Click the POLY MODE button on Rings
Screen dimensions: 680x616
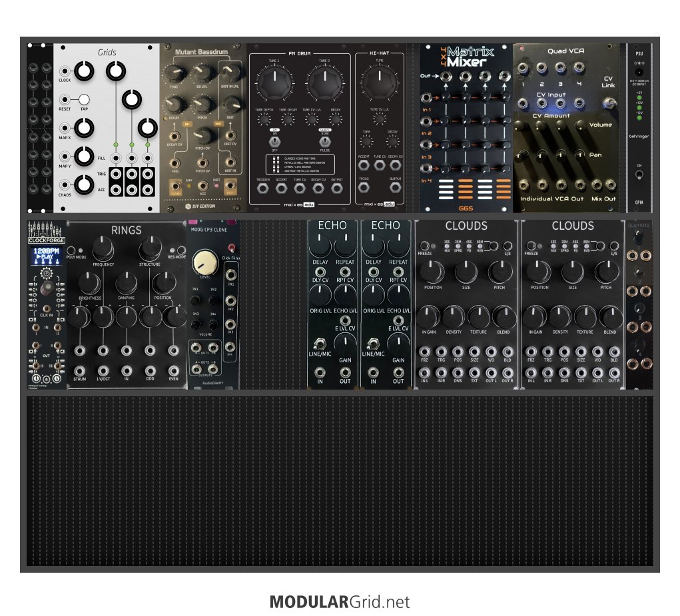point(71,250)
